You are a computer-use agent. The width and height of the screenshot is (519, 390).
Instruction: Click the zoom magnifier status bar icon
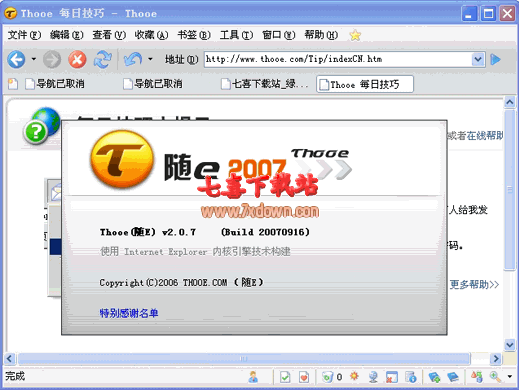(495, 377)
